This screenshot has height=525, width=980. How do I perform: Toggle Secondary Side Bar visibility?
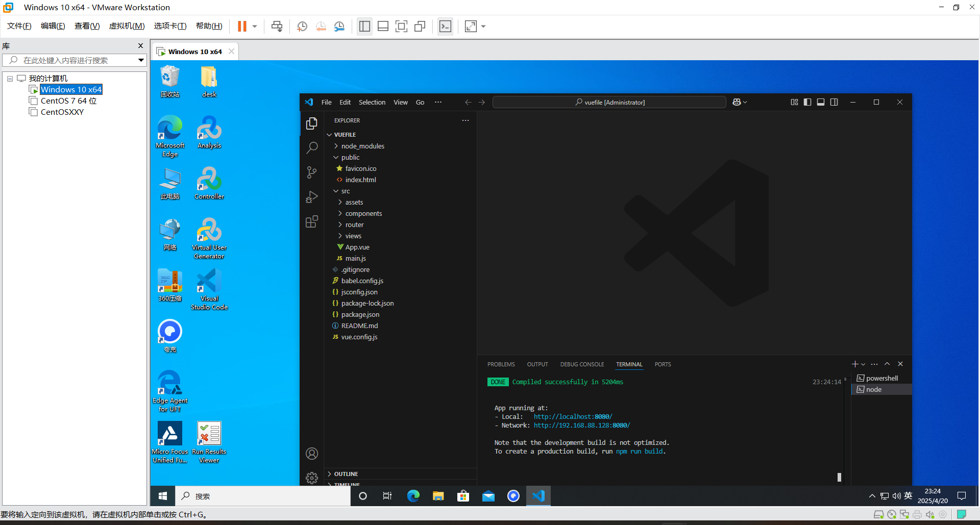click(834, 102)
